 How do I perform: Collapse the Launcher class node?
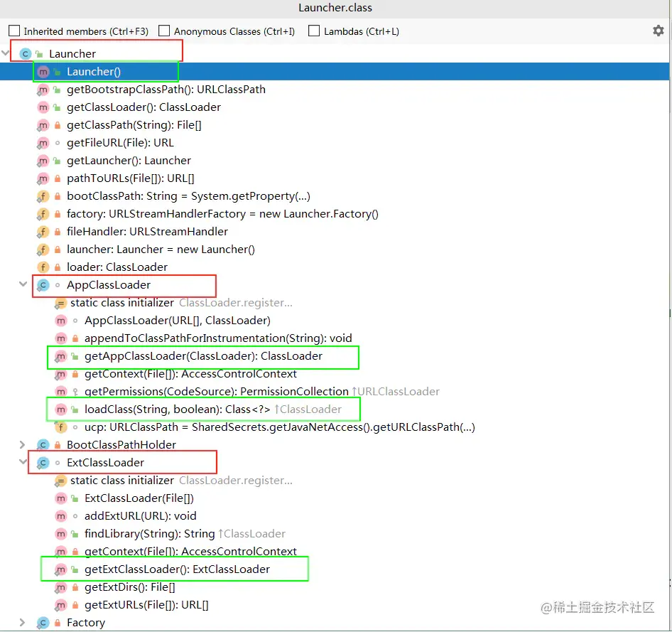6,53
